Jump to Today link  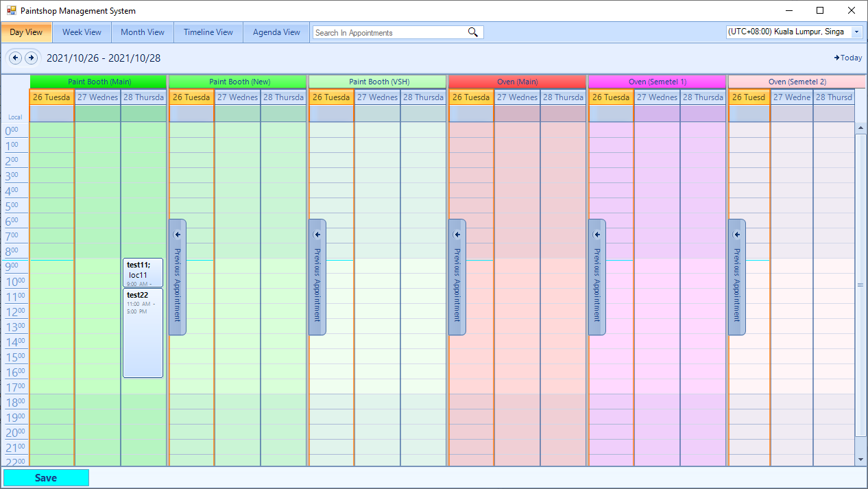[x=848, y=58]
